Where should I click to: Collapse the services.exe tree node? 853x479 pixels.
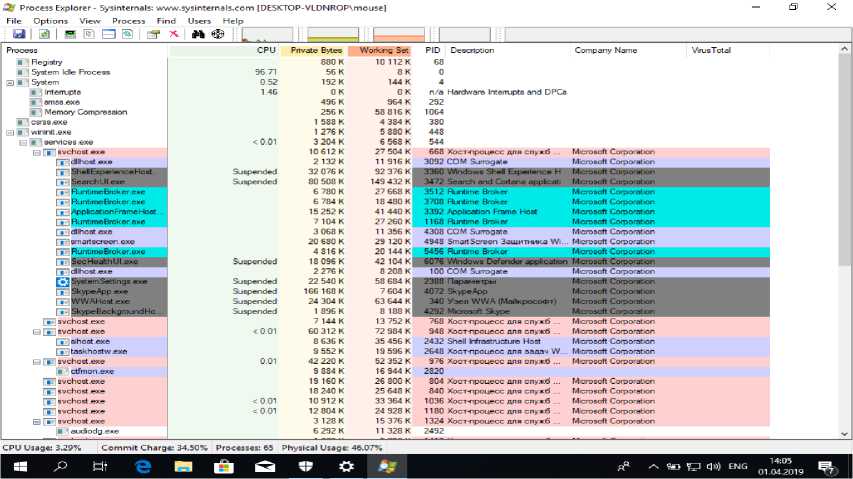(22, 142)
